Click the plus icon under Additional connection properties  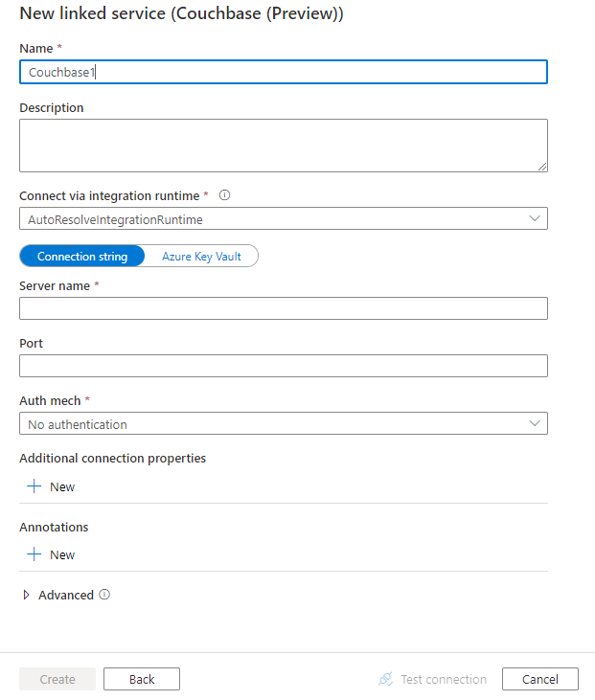click(x=34, y=486)
